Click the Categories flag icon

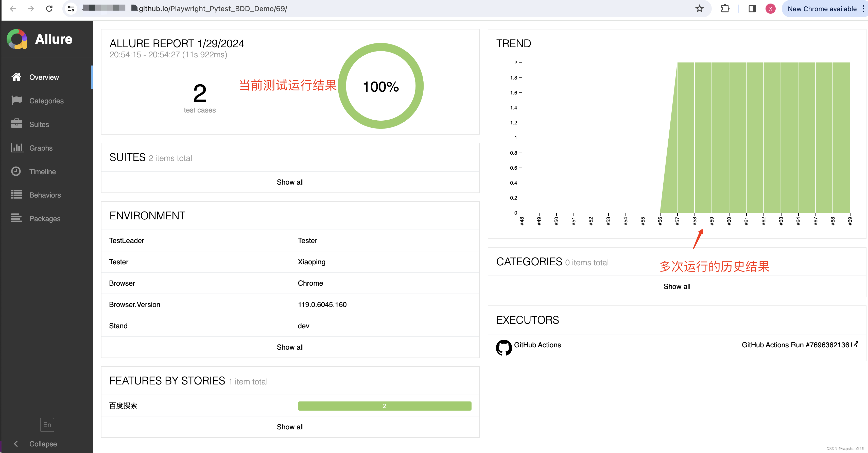pyautogui.click(x=16, y=101)
